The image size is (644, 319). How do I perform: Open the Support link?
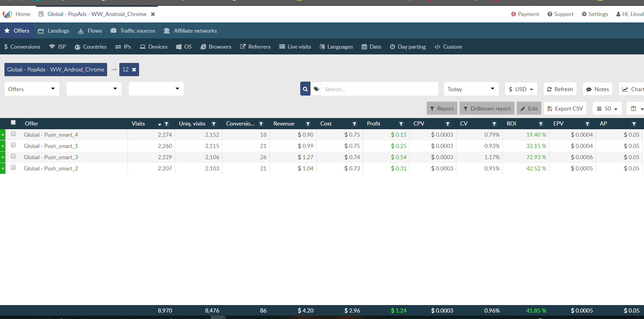coord(560,14)
